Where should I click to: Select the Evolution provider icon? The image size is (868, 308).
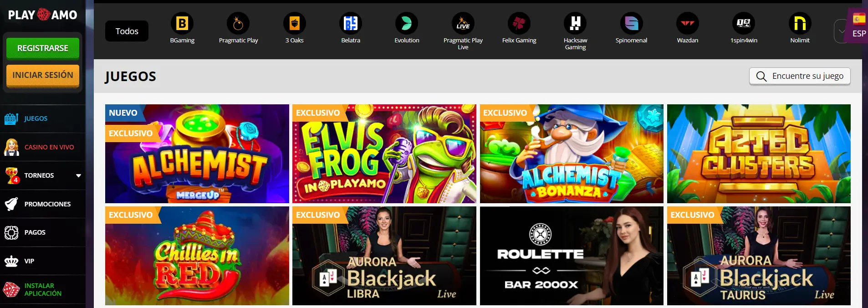point(407,24)
